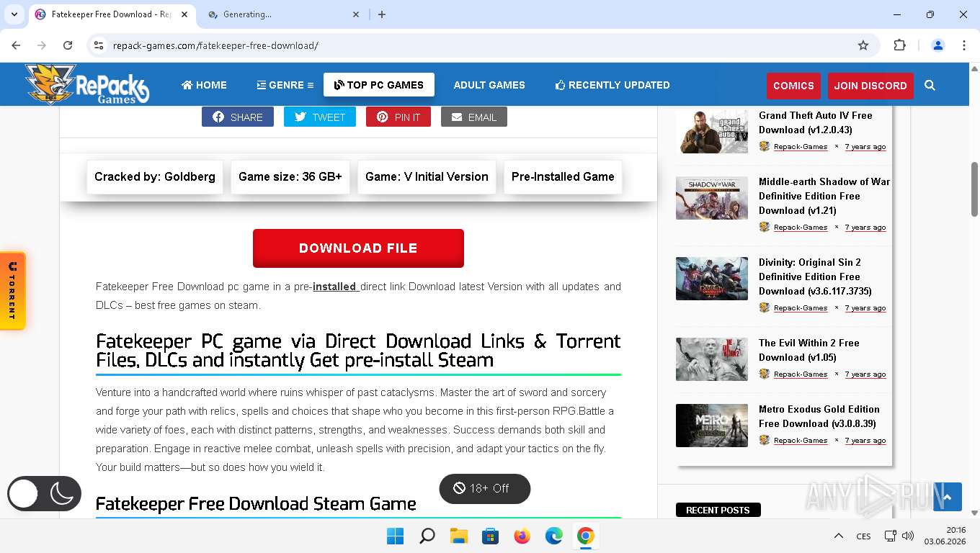Click the Grand Theft Auto IV thumbnail
Viewport: 980px width, 553px height.
(x=712, y=132)
